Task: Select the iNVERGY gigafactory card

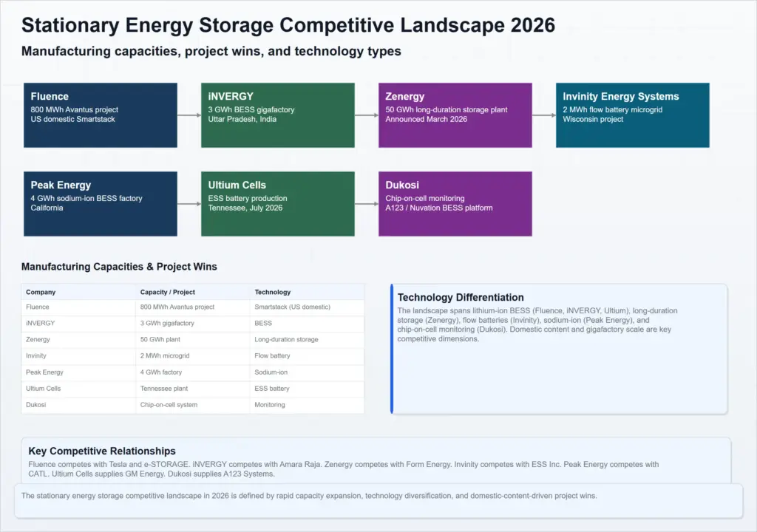Action: pos(278,115)
